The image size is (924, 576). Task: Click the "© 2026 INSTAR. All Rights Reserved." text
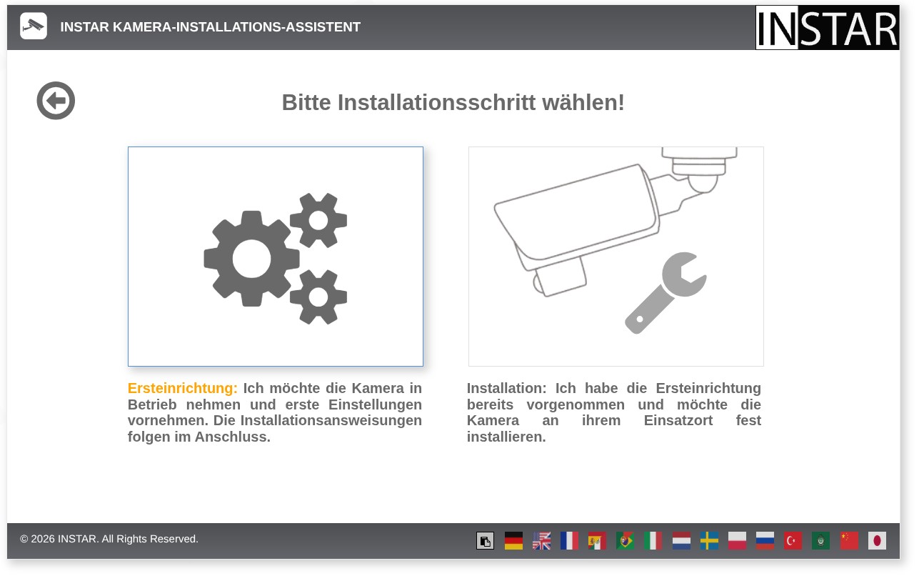(109, 539)
